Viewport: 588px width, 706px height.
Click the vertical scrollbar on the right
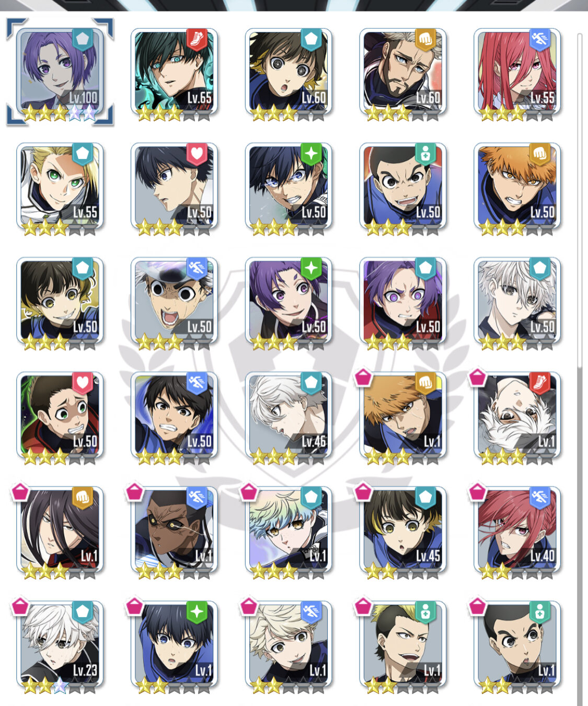(x=579, y=199)
